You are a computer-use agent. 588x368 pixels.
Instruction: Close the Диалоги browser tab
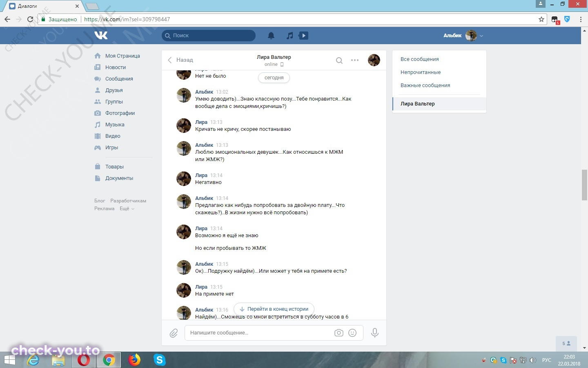(77, 6)
